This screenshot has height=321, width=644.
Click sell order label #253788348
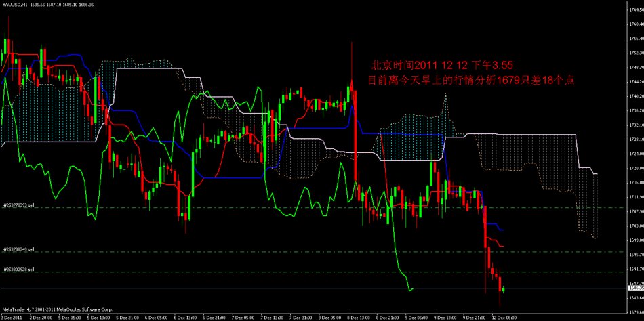tap(19, 249)
